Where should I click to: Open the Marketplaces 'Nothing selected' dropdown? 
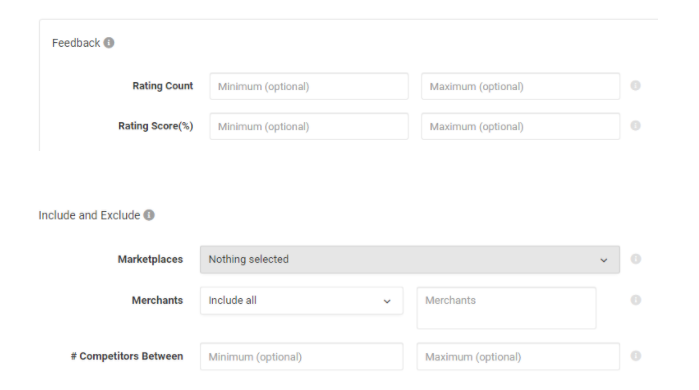pyautogui.click(x=410, y=259)
